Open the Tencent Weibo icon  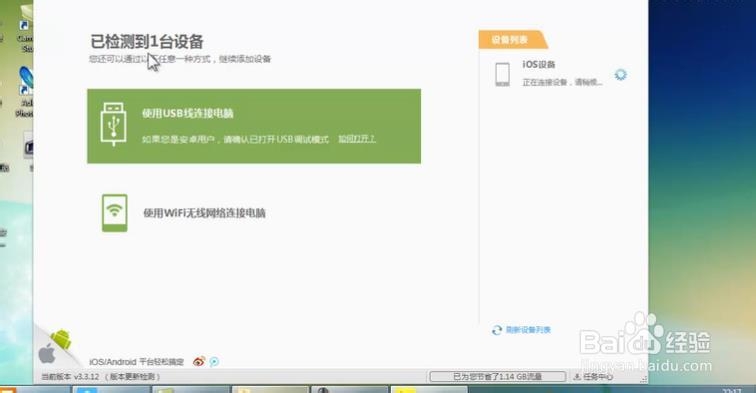point(214,362)
